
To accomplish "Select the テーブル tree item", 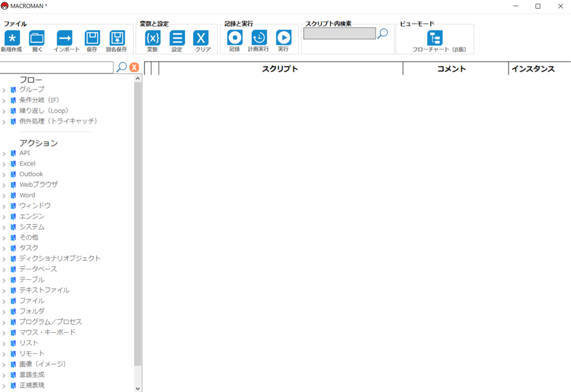I will 32,279.
